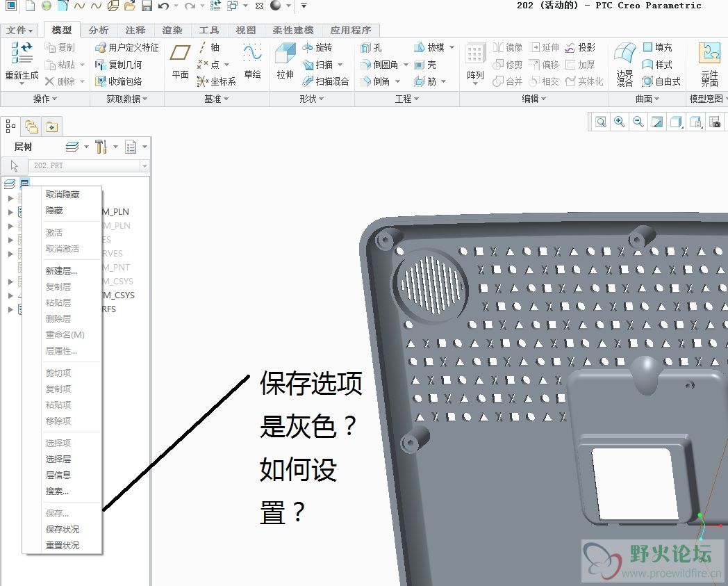Click the Draft (拔模) tool

[429, 47]
